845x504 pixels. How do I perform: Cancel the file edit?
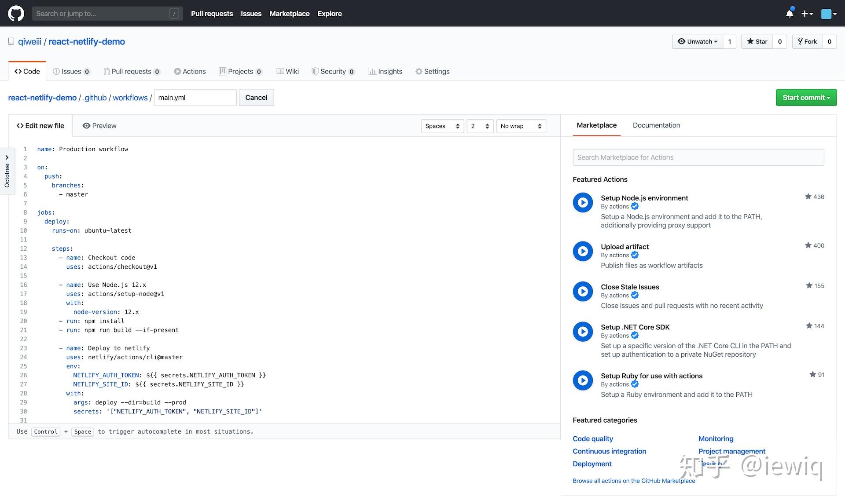point(256,97)
